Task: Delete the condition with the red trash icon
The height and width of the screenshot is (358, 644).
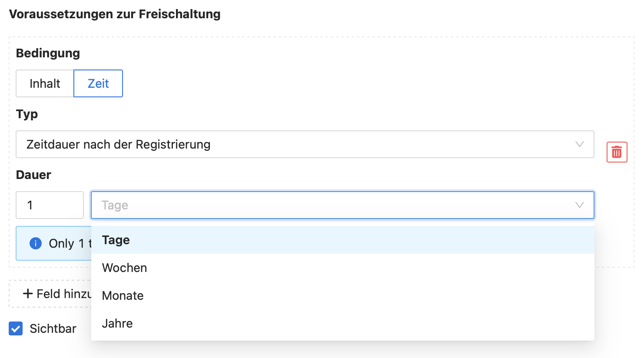Action: pos(617,152)
